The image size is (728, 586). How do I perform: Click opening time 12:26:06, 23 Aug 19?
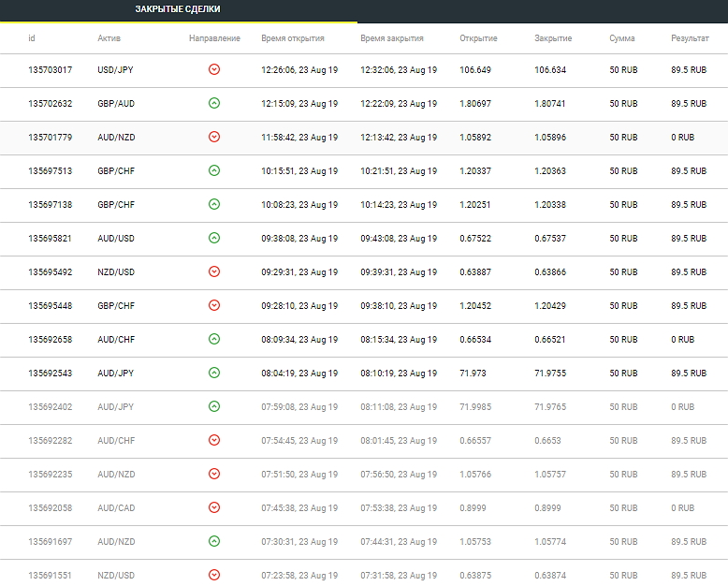point(299,70)
